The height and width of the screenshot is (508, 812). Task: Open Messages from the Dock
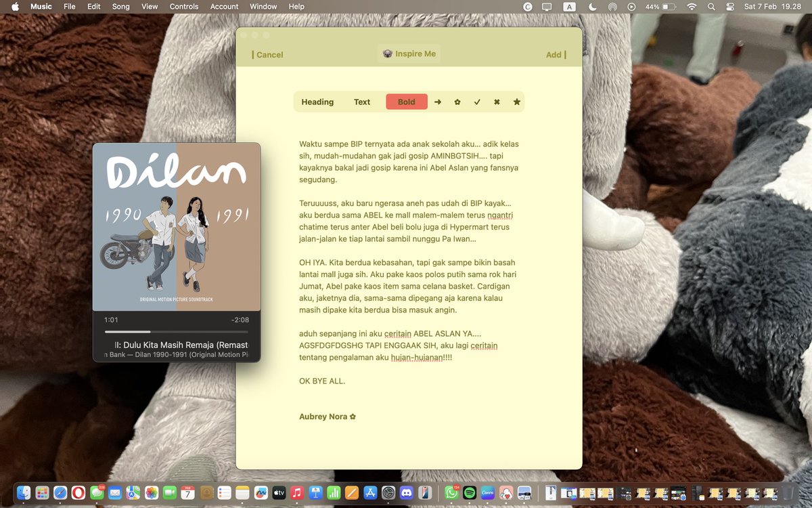[x=97, y=493]
